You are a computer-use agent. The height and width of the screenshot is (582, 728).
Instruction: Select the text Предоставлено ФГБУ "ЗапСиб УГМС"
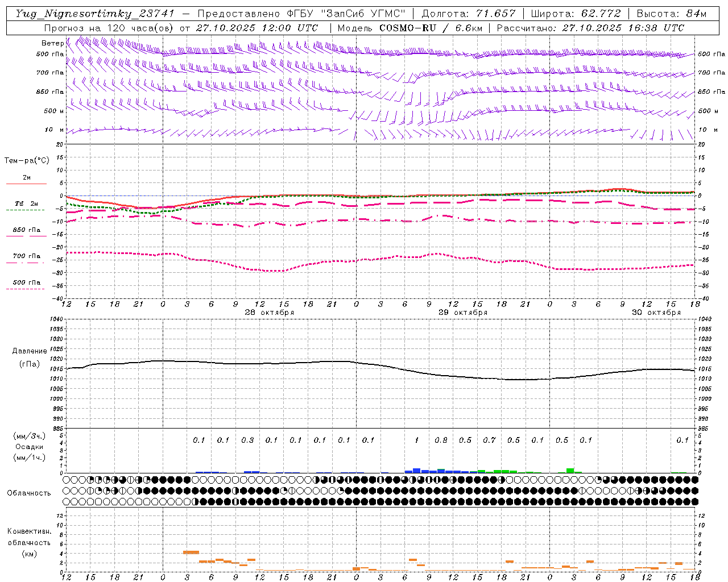click(x=302, y=14)
